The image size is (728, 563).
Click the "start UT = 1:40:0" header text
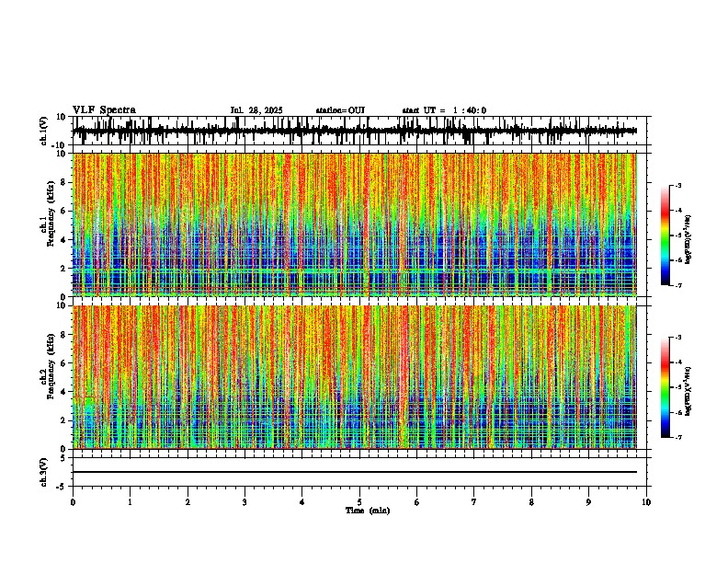444,110
